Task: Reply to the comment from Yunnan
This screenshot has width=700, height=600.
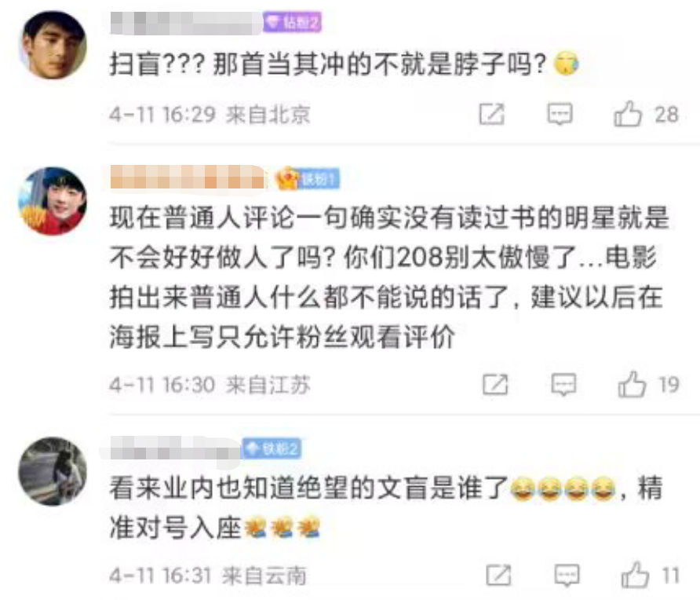Action: (x=567, y=575)
